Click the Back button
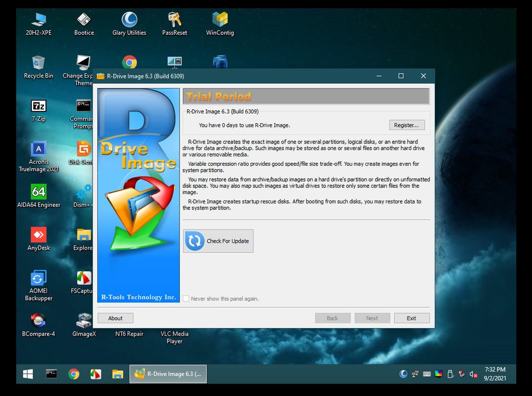Image resolution: width=532 pixels, height=396 pixels. [332, 318]
